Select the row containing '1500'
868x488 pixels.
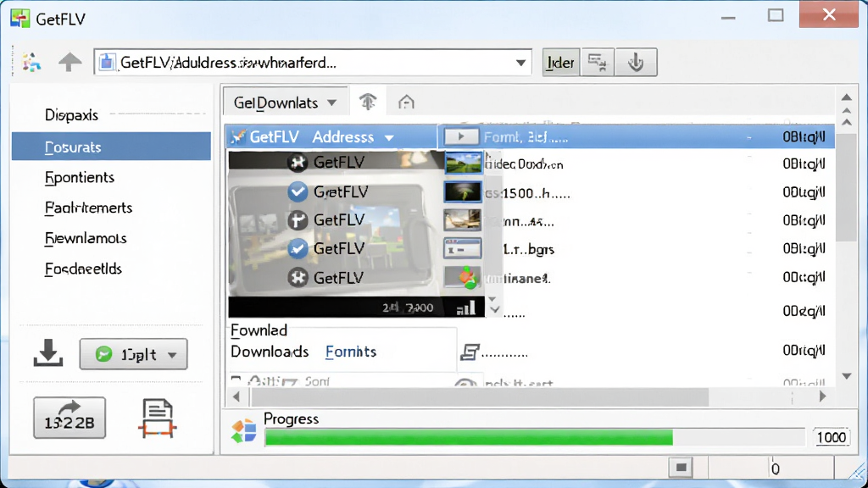[x=637, y=192]
